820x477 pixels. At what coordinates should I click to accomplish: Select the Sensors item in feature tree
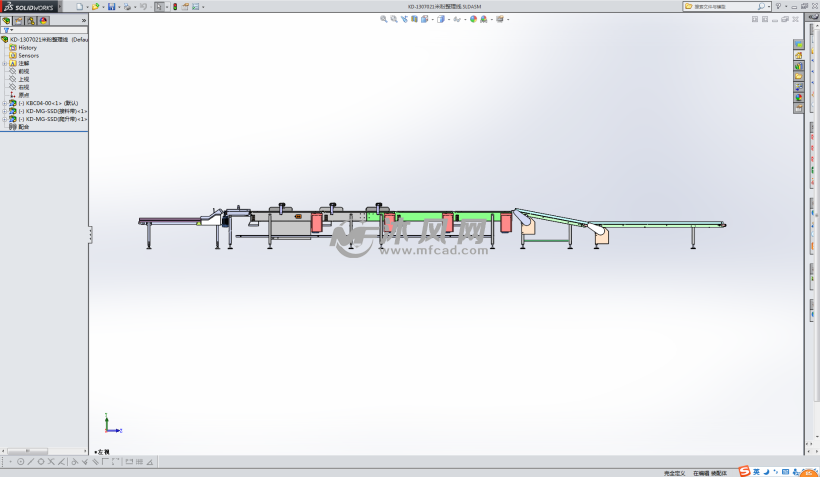[28, 55]
